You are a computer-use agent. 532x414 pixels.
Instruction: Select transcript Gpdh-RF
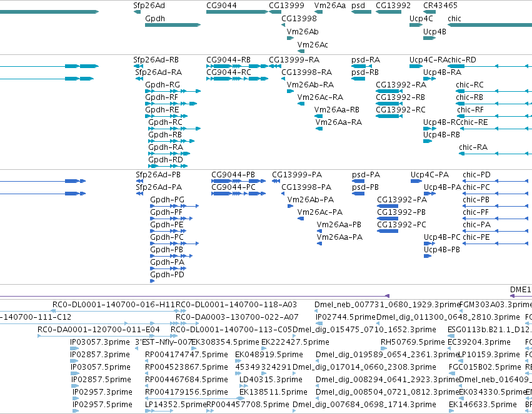point(161,97)
